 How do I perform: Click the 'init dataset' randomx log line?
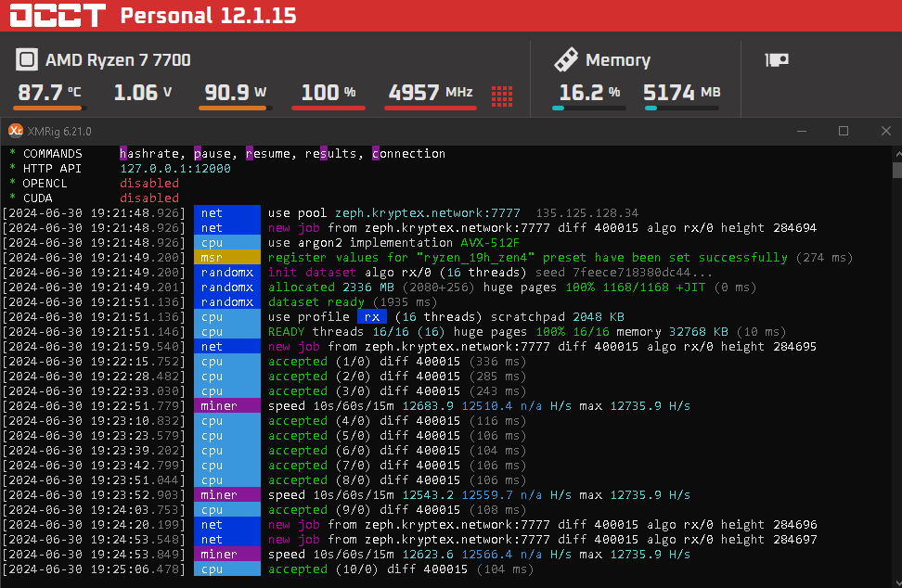pyautogui.click(x=490, y=273)
